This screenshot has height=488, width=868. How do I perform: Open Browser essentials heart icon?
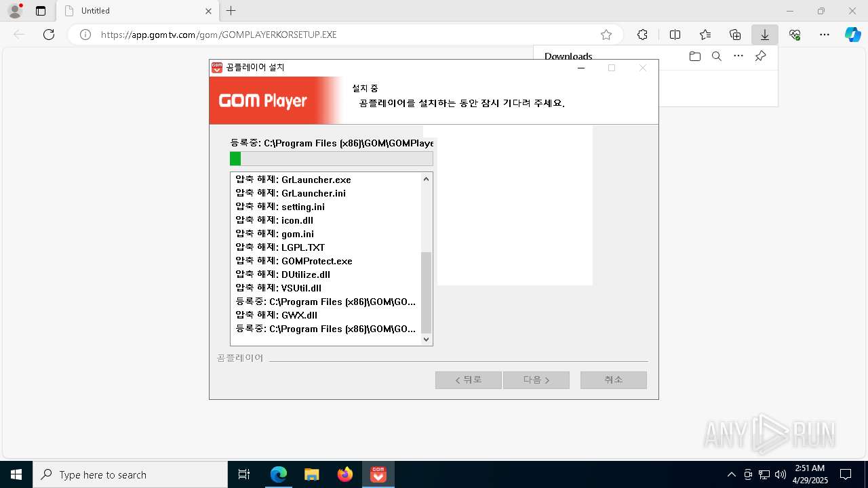pyautogui.click(x=795, y=35)
